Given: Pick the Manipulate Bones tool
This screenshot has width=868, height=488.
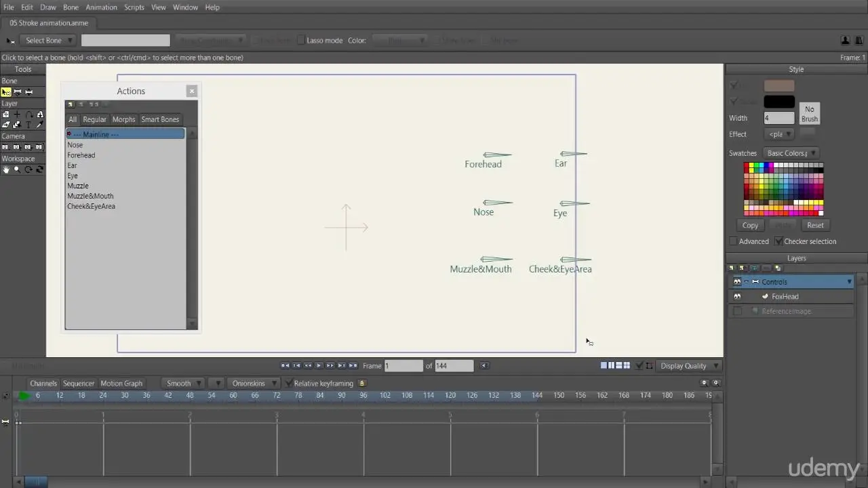Looking at the screenshot, I should coord(28,92).
